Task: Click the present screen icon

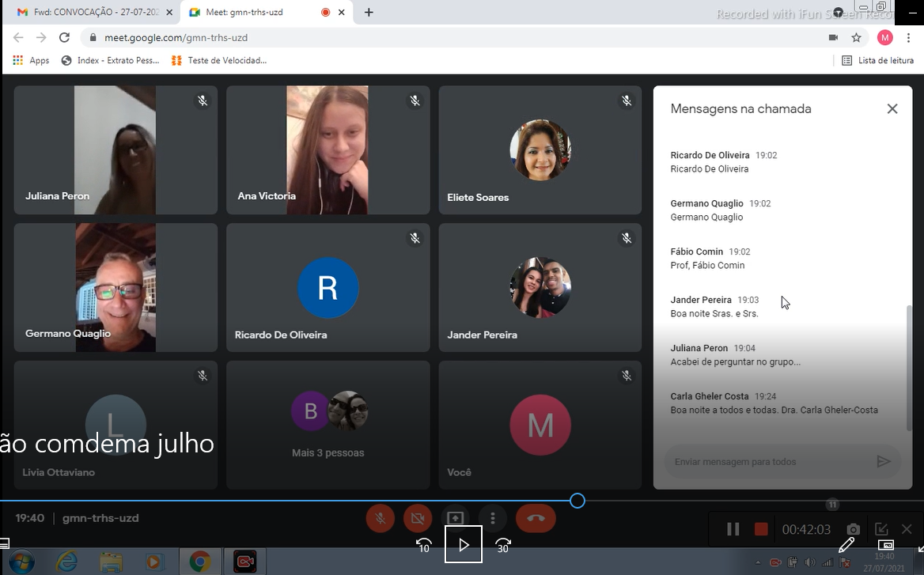Action: (x=455, y=518)
